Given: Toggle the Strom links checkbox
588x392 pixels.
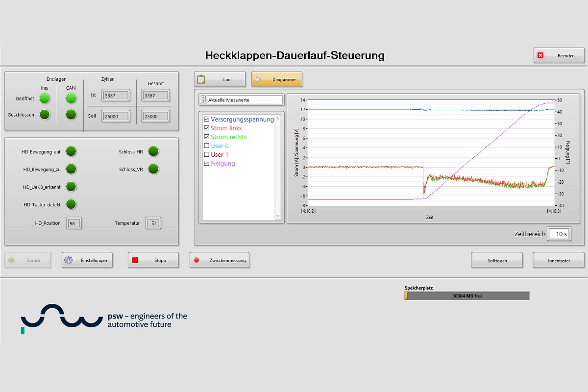Looking at the screenshot, I should [206, 128].
